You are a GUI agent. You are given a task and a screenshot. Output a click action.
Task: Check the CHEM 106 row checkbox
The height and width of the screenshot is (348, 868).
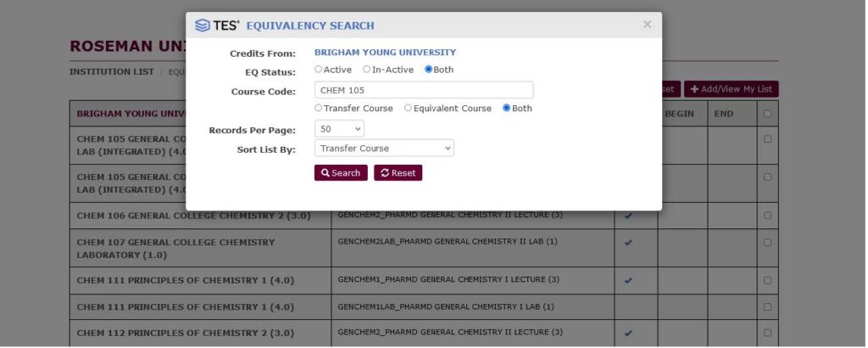[767, 216]
